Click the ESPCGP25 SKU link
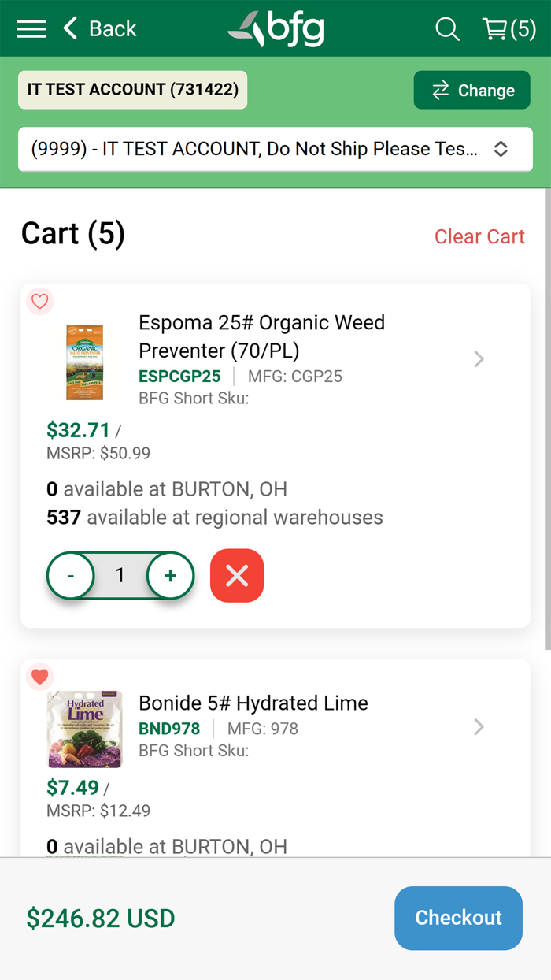This screenshot has width=551, height=980. coord(179,377)
